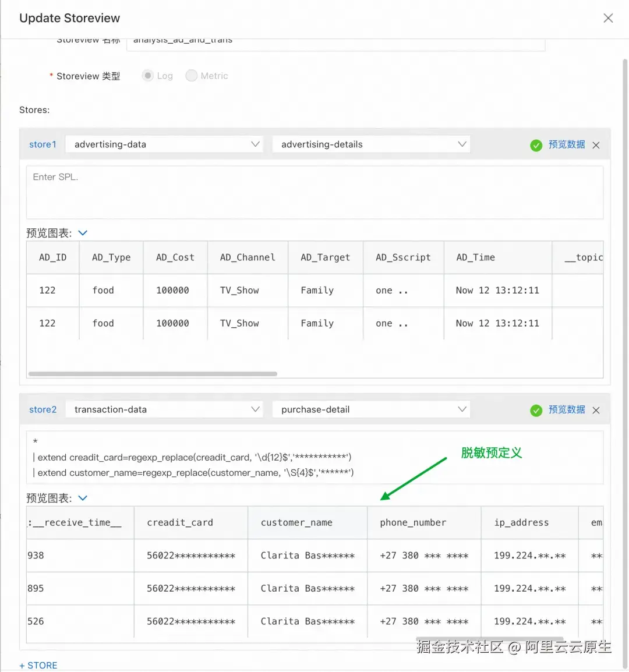Viewport: 629px width, 672px height.
Task: Open the purchase-detail logstore dropdown
Action: pyautogui.click(x=372, y=409)
